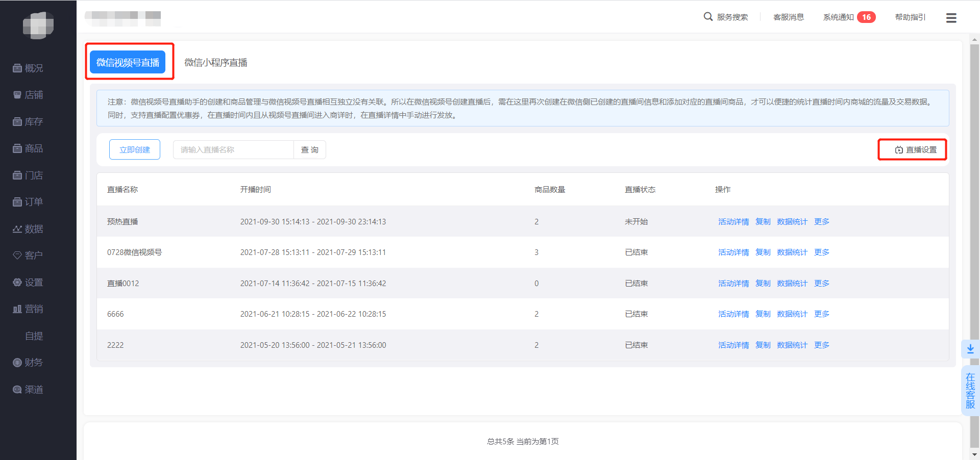Open the 自提 pickup menu item
980x460 pixels.
34,336
